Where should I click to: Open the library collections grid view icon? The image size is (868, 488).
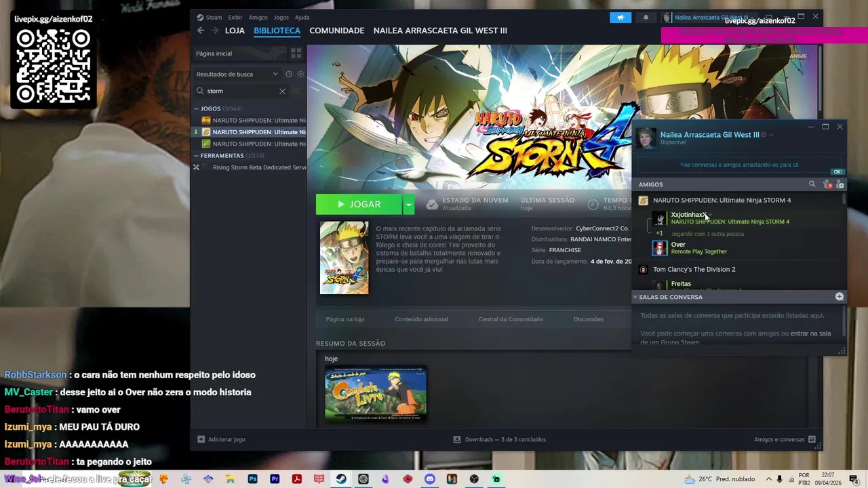coord(296,54)
